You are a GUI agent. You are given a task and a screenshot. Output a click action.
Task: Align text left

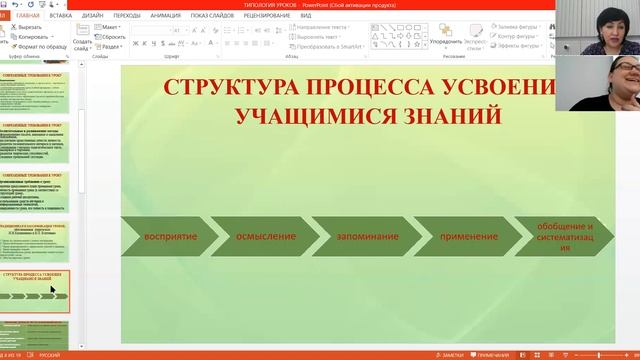coord(227,43)
